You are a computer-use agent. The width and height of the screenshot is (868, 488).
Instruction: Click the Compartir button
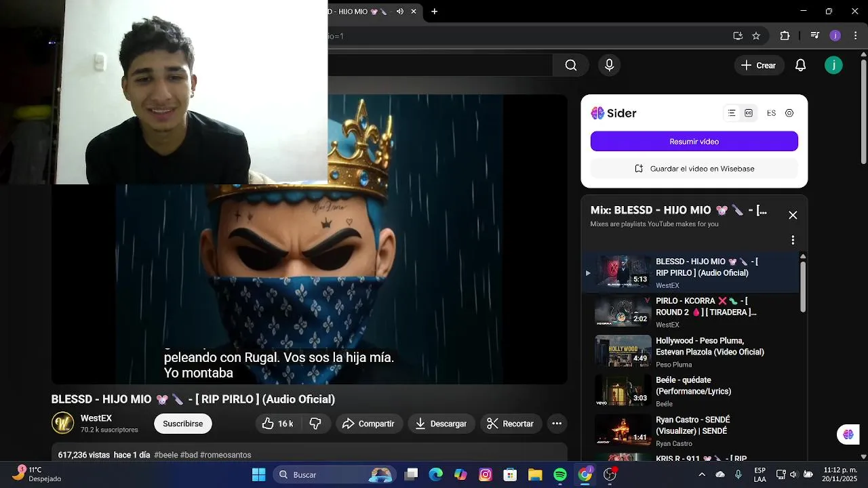point(369,424)
